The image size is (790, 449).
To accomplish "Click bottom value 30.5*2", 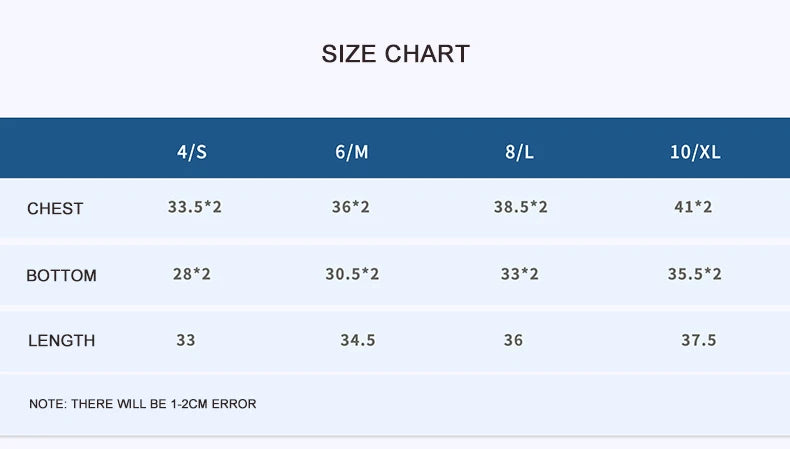I will click(x=352, y=274).
